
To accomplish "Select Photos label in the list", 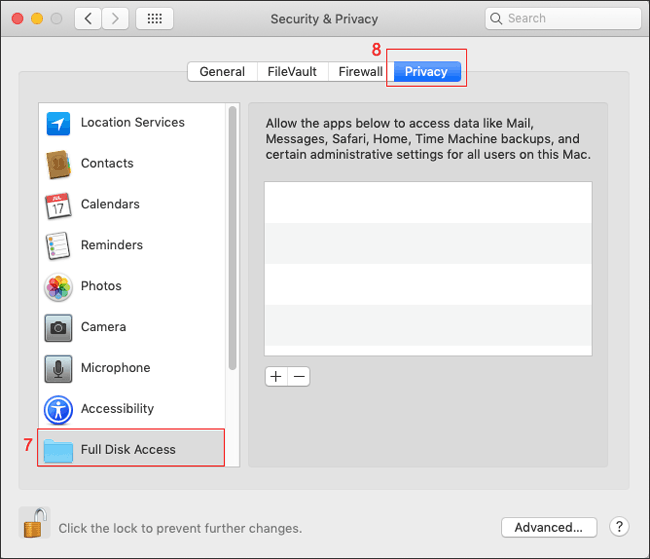I will (x=101, y=286).
